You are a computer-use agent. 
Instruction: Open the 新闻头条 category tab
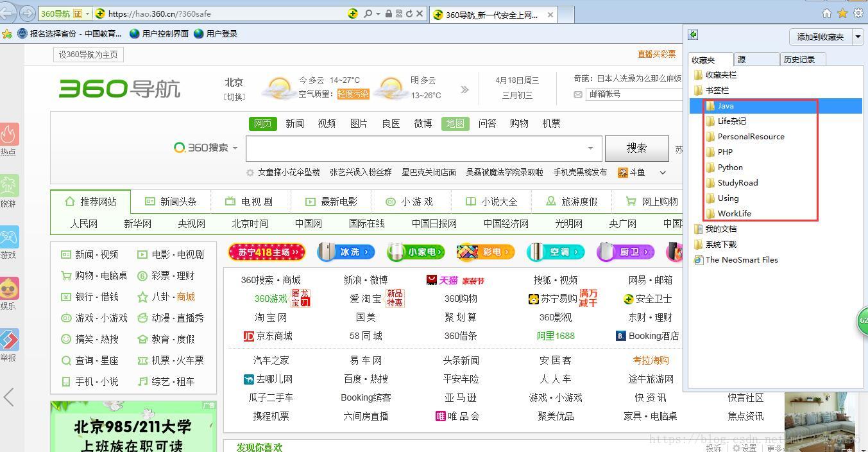coord(171,202)
